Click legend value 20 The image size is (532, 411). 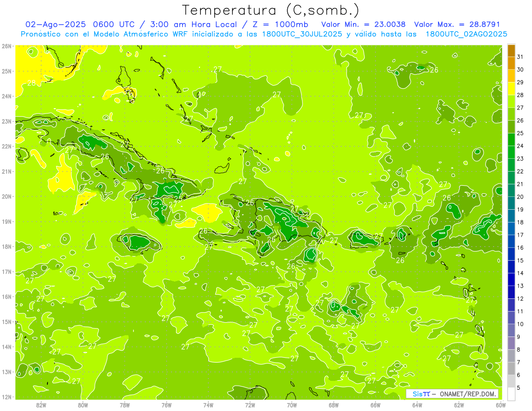(x=520, y=196)
